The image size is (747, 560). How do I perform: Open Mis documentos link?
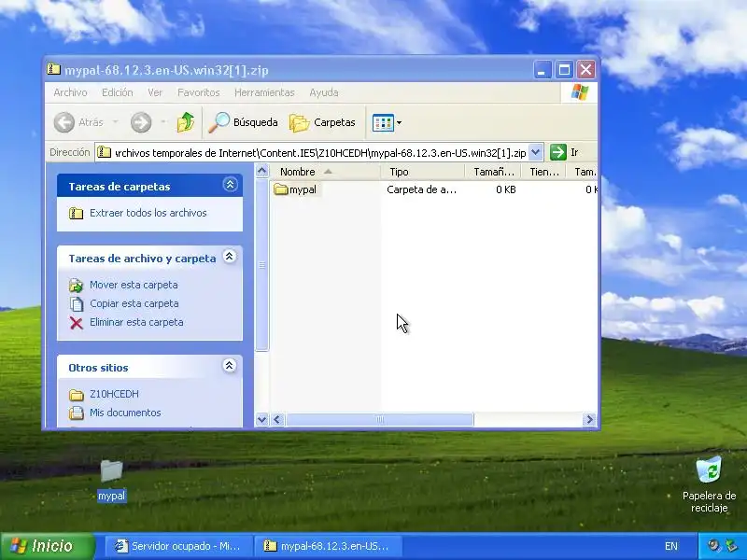(x=125, y=413)
